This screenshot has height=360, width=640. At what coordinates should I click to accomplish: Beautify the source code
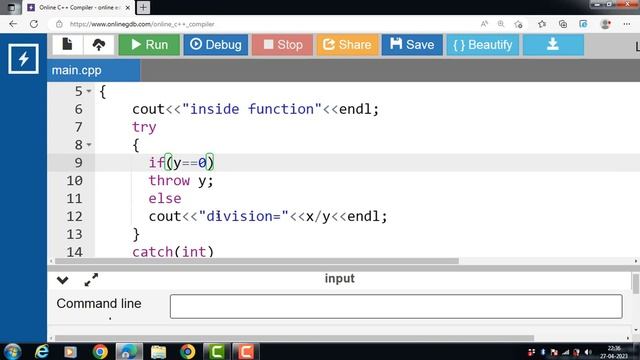483,44
